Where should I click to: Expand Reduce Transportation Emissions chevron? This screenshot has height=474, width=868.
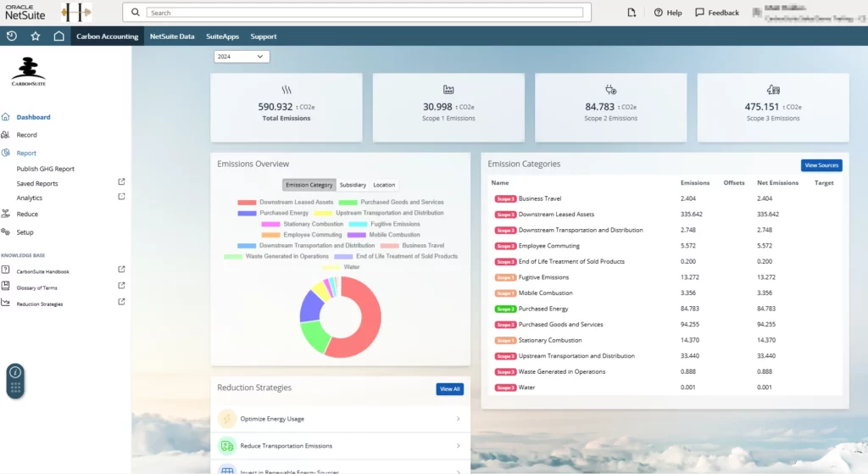(x=459, y=446)
